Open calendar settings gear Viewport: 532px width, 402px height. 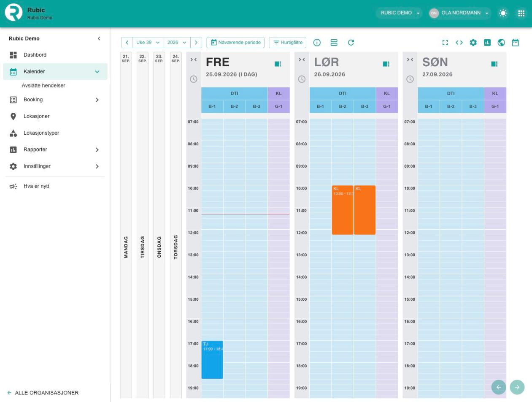pos(473,43)
